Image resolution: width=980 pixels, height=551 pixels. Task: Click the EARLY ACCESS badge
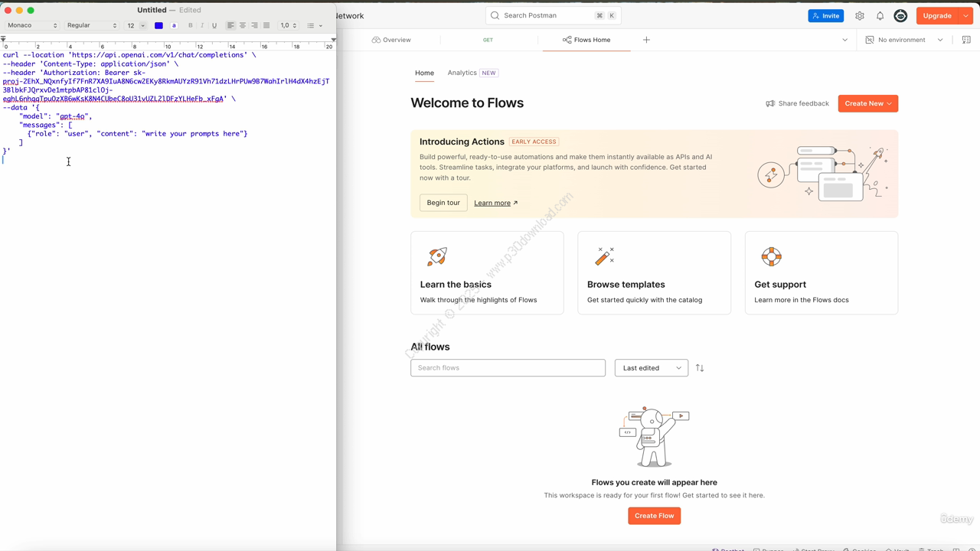(534, 142)
